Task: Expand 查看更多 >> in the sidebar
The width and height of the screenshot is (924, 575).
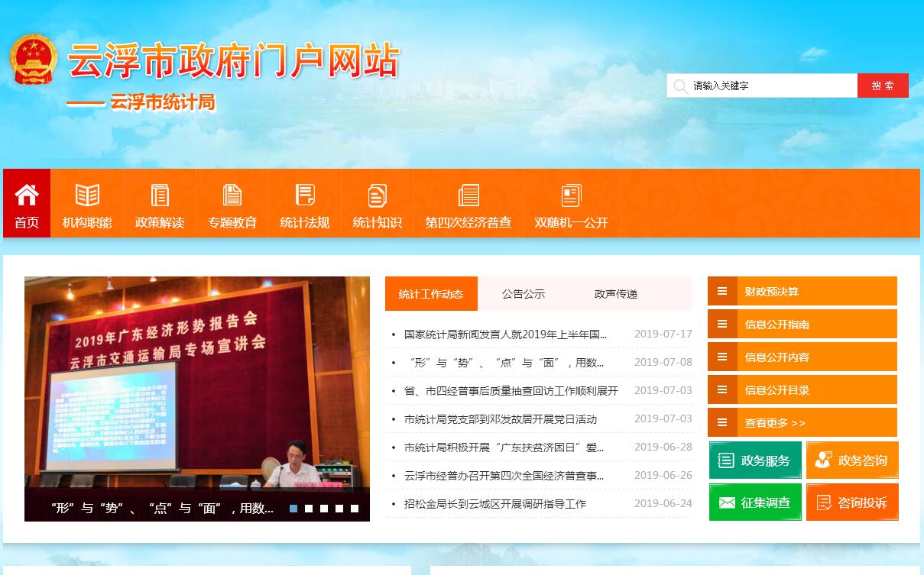Action: [x=802, y=423]
